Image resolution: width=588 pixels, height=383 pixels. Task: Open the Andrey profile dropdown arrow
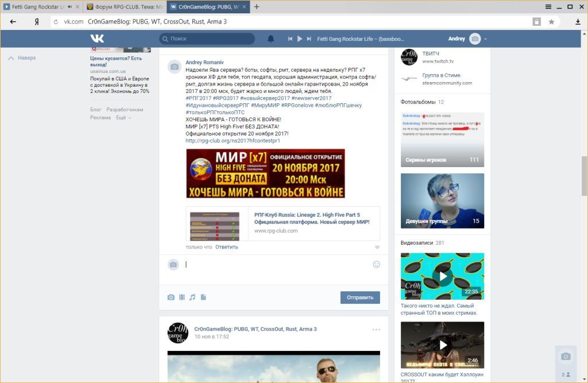click(x=485, y=39)
